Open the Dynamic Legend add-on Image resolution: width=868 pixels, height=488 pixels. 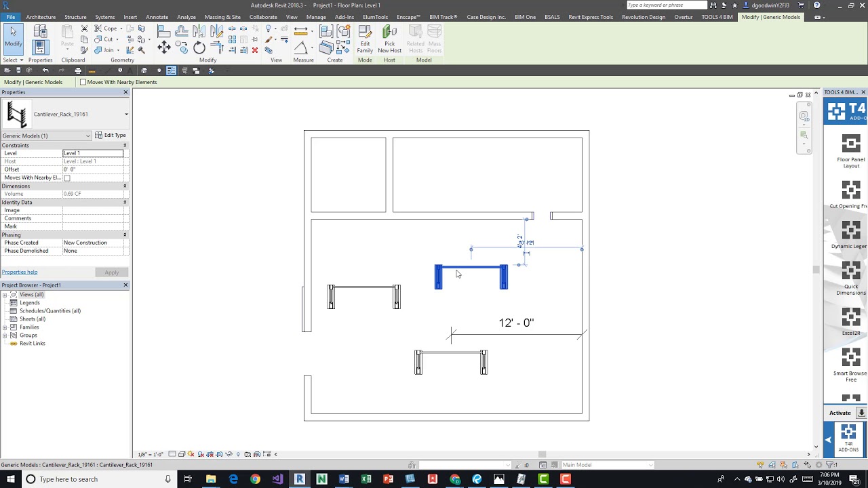coord(850,235)
